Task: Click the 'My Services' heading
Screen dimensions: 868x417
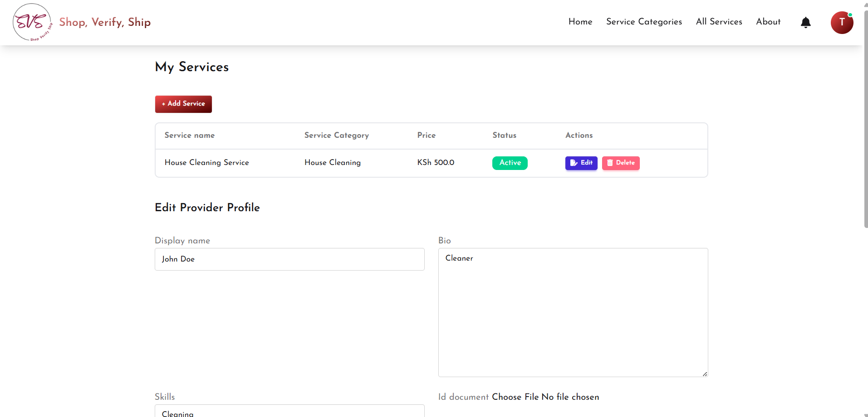Action: click(192, 67)
